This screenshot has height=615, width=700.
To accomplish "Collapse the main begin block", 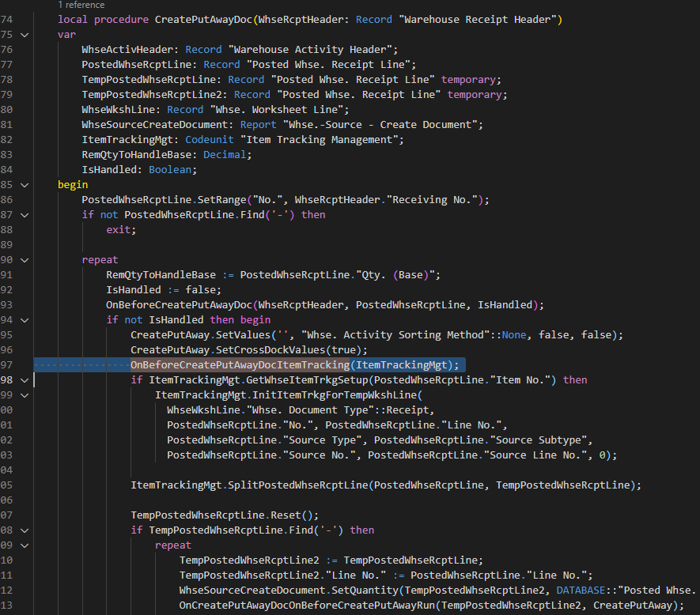I will coord(23,184).
